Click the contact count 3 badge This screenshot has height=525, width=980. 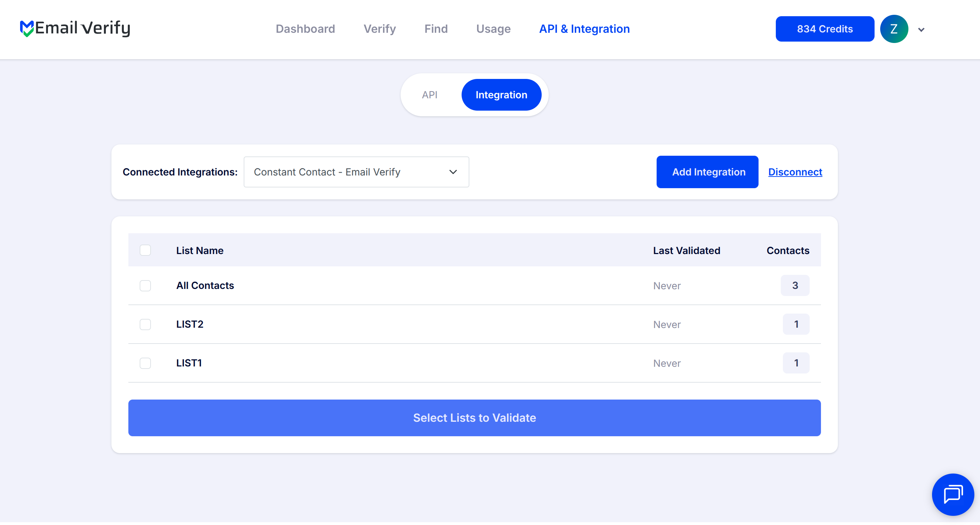[795, 285]
